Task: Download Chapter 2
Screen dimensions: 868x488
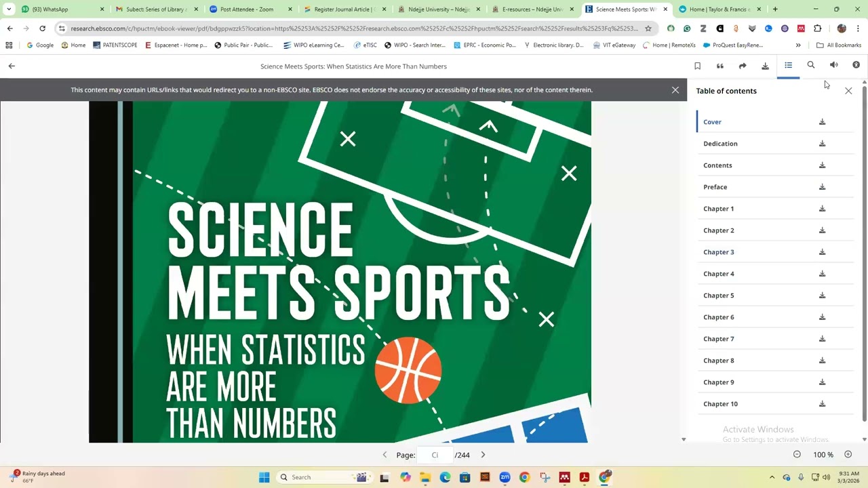Action: 822,230
